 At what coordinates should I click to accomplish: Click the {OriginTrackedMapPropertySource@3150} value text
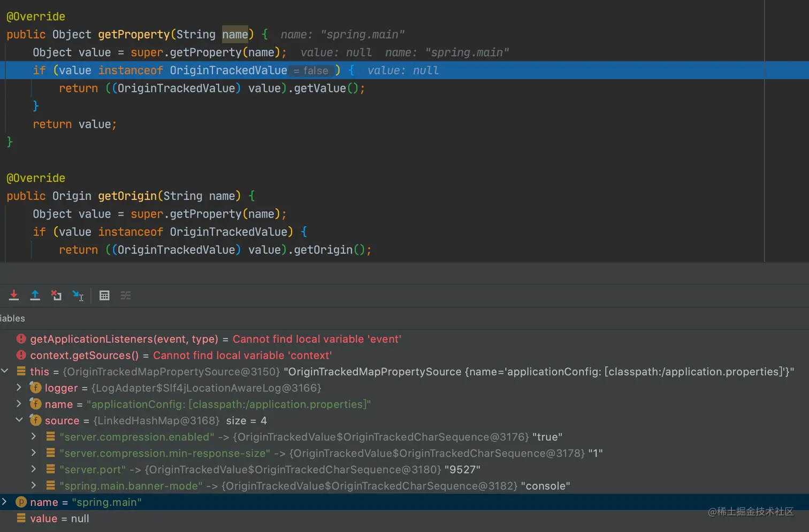[x=171, y=371]
